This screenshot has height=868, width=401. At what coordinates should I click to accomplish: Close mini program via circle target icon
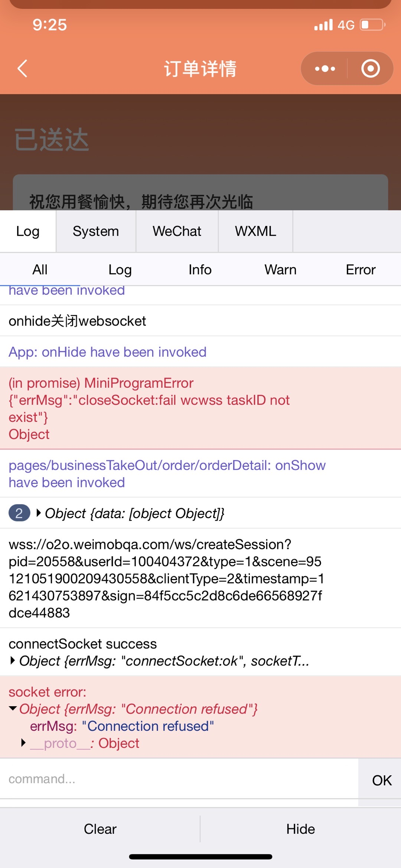pyautogui.click(x=370, y=69)
